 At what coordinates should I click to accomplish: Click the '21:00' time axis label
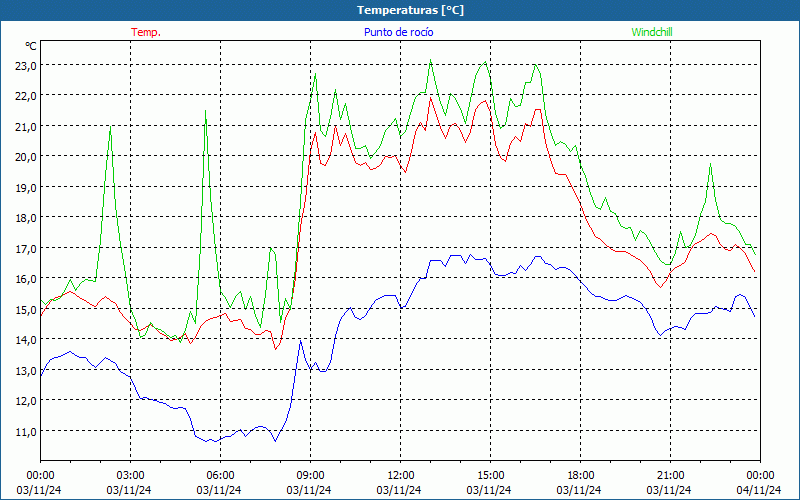pyautogui.click(x=670, y=476)
